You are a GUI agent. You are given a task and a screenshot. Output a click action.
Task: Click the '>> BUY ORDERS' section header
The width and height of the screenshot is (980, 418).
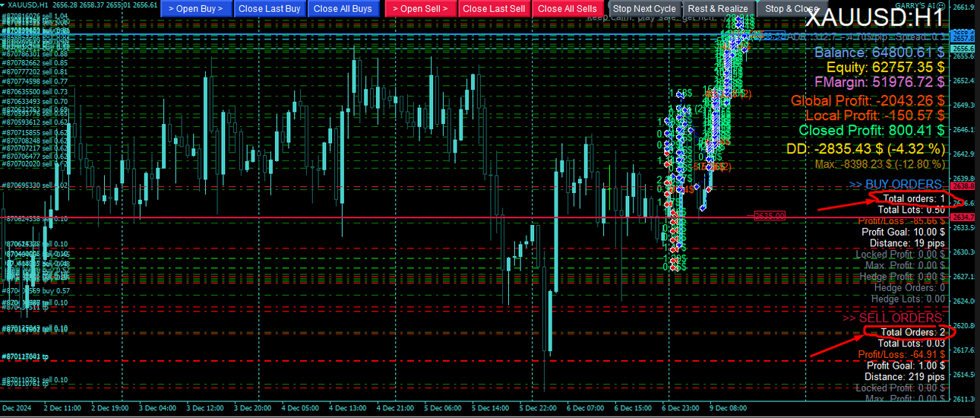click(x=897, y=185)
